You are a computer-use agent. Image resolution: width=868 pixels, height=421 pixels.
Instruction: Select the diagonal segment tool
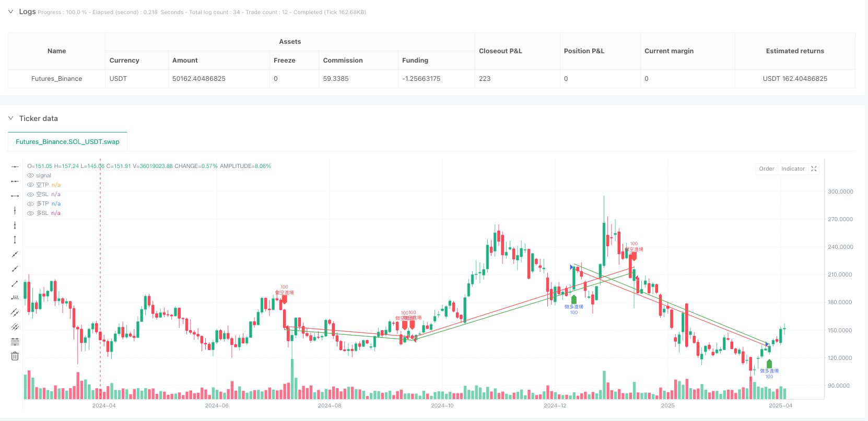point(15,283)
